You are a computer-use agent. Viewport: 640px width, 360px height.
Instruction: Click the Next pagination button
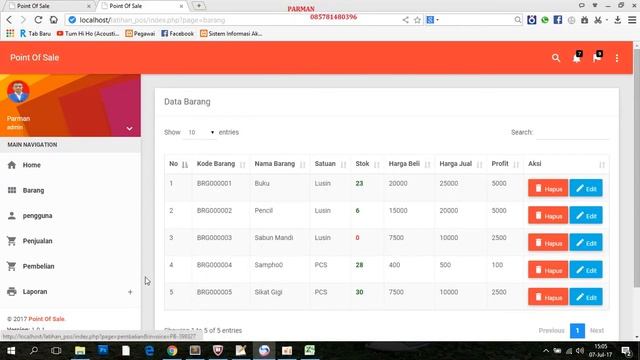(x=597, y=331)
